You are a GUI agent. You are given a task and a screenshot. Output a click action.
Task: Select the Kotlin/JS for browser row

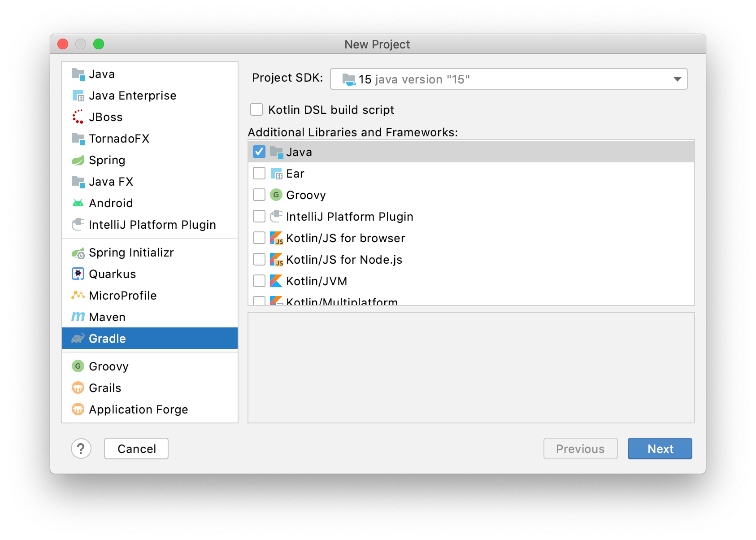(345, 238)
